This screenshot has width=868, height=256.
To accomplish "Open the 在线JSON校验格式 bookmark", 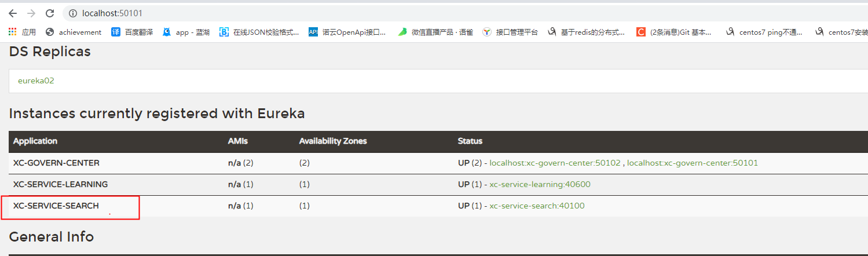I will point(259,32).
